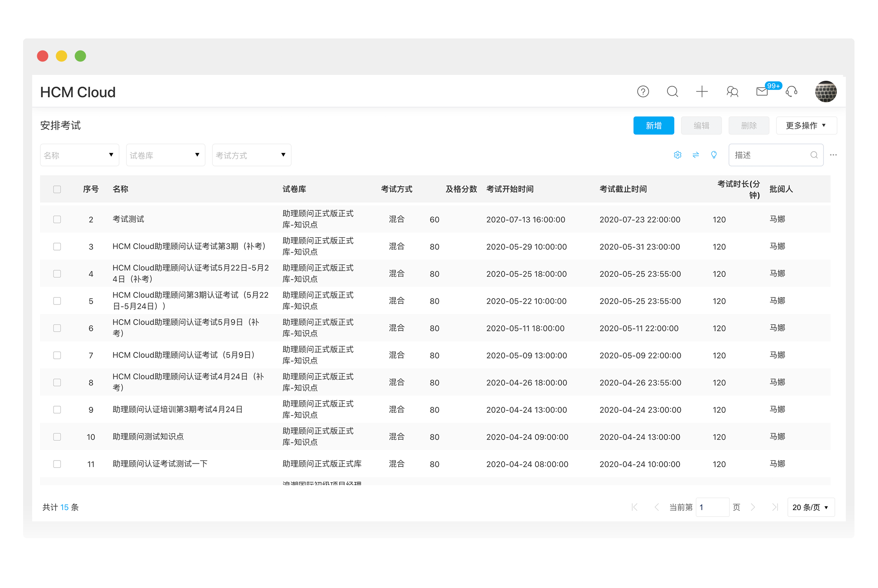The height and width of the screenshot is (588, 878).
Task: Open the 试卷库 filter dropdown
Action: [x=165, y=155]
